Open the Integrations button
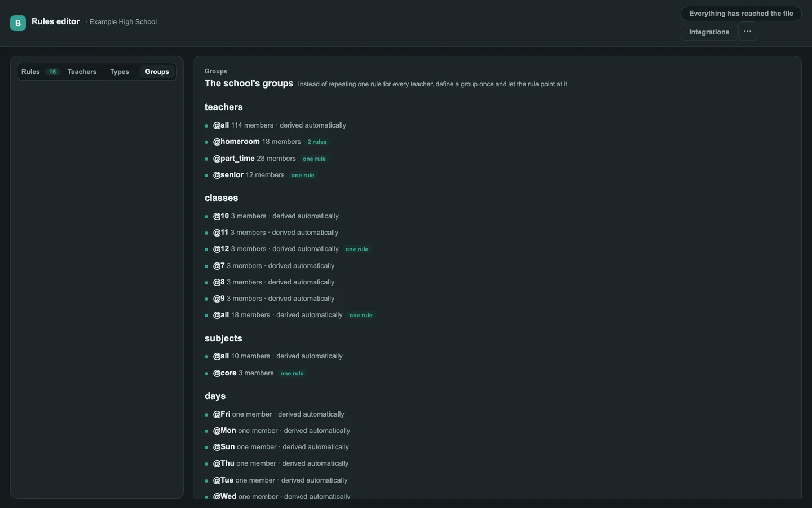The image size is (812, 508). pos(709,32)
